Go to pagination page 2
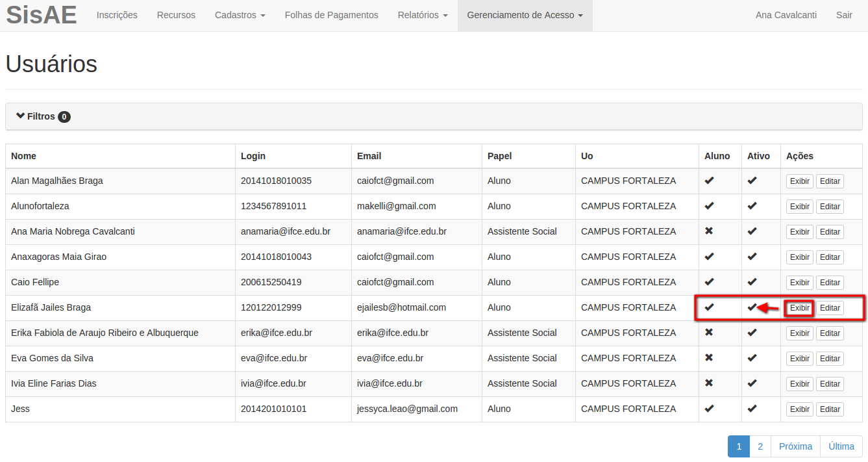 760,446
